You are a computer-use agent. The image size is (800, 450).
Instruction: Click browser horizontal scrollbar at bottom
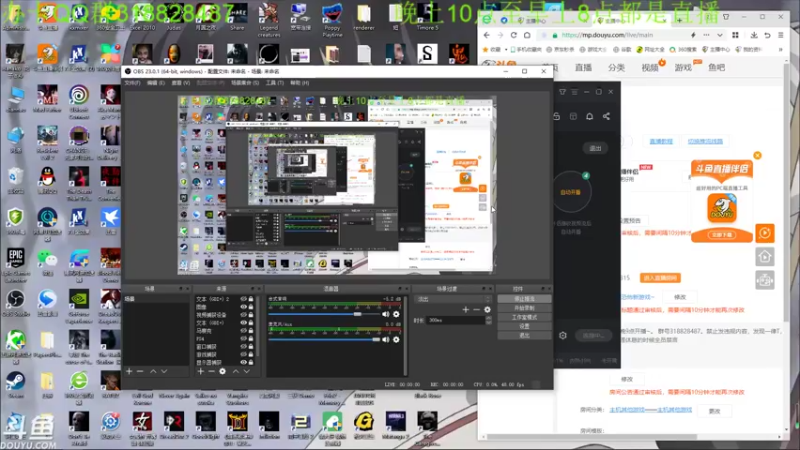pyautogui.click(x=592, y=437)
